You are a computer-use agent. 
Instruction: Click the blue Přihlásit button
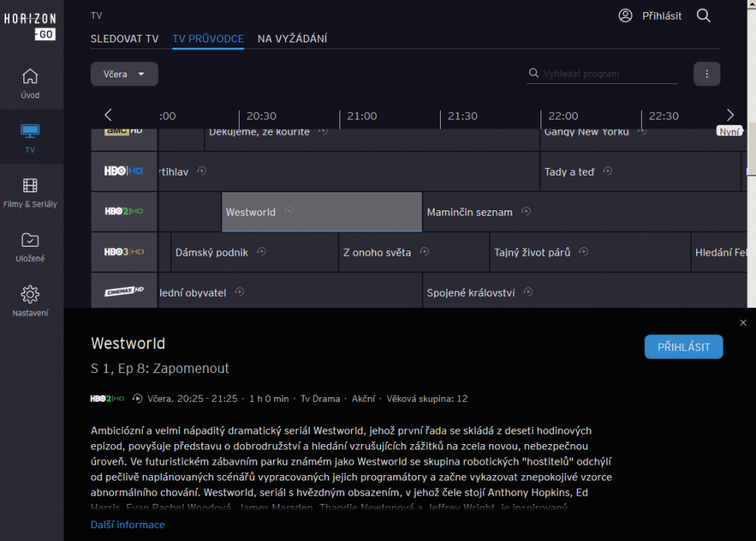point(683,347)
